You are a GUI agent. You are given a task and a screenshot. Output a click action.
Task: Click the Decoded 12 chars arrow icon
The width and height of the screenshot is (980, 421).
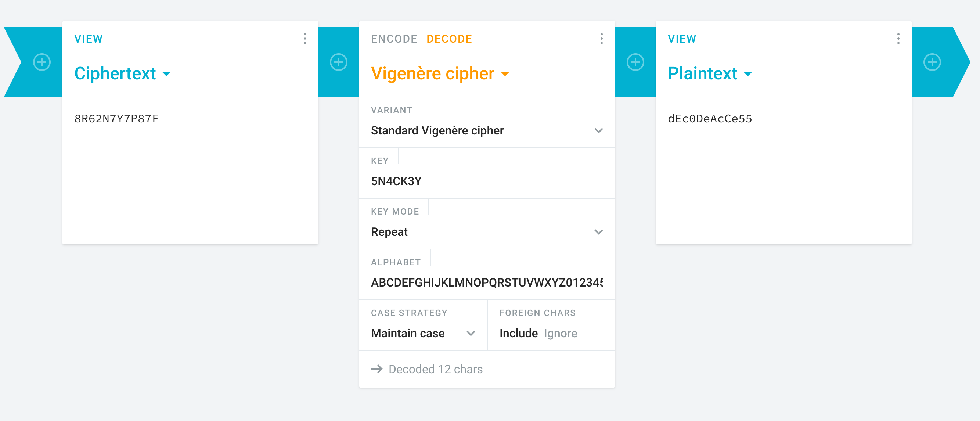click(x=376, y=369)
